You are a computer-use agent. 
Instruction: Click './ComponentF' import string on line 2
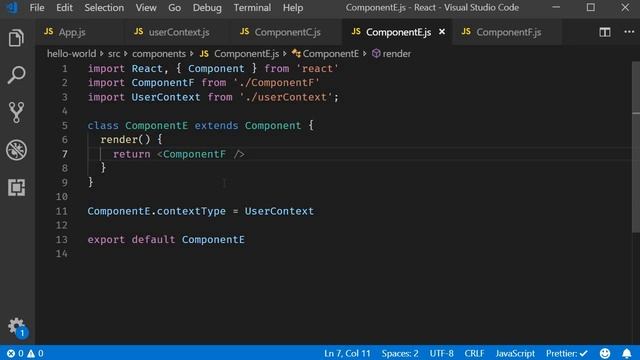click(276, 82)
